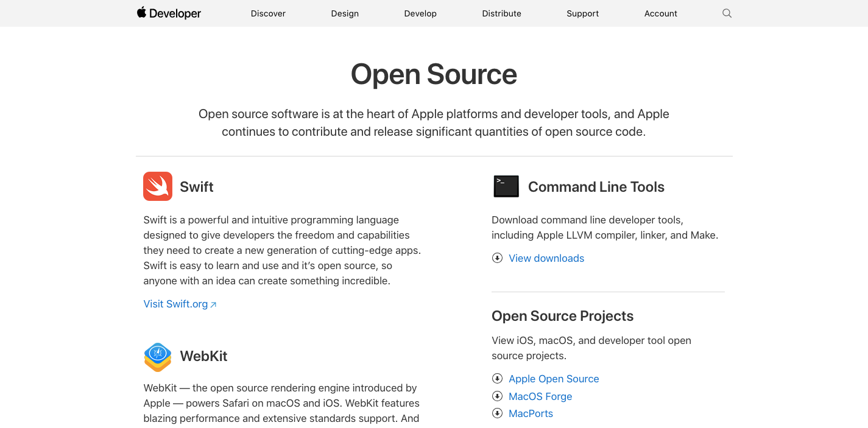This screenshot has height=428, width=868.
Task: Click the download icon beside Apple Open Source
Action: click(497, 379)
